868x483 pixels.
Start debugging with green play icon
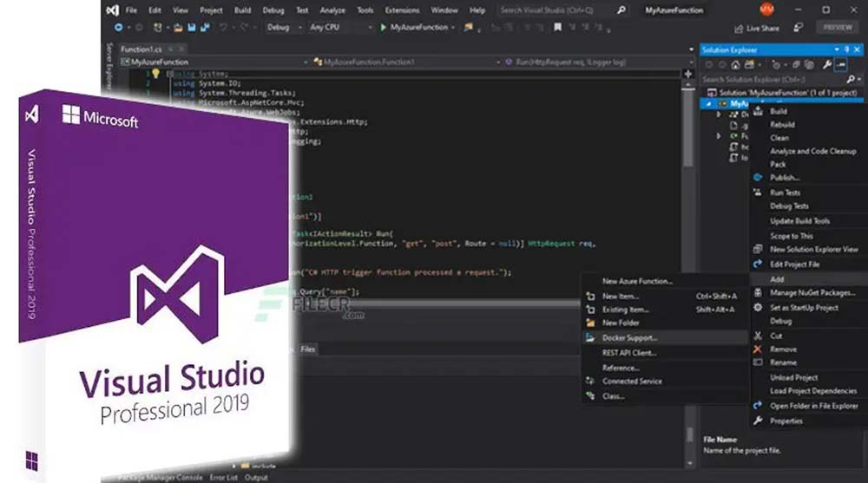383,27
